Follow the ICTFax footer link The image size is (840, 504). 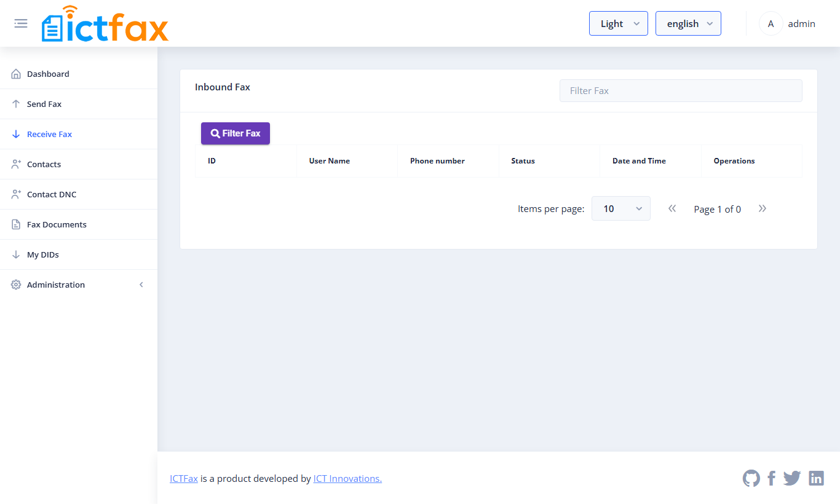pos(184,478)
